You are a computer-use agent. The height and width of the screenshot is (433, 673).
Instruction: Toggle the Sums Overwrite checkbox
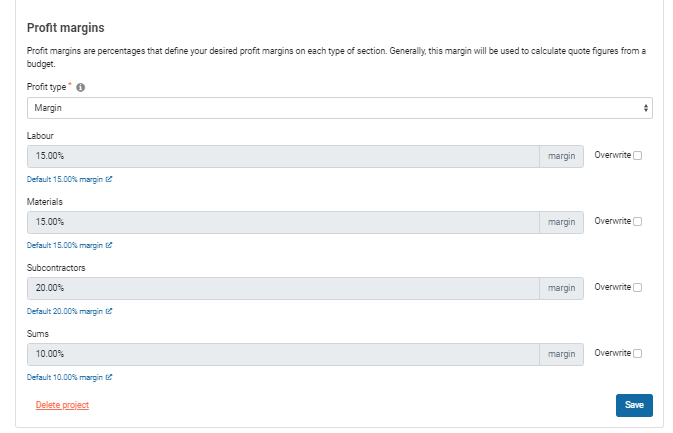click(x=637, y=354)
